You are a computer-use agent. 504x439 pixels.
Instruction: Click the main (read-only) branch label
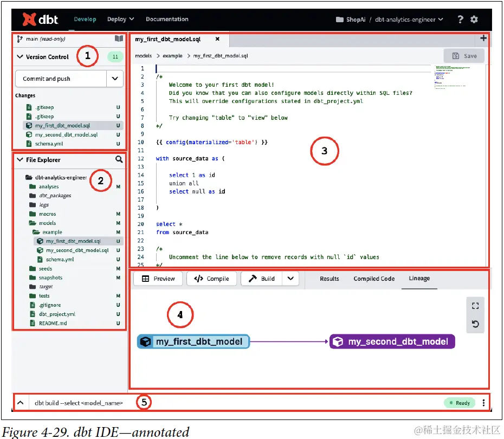tap(46, 39)
